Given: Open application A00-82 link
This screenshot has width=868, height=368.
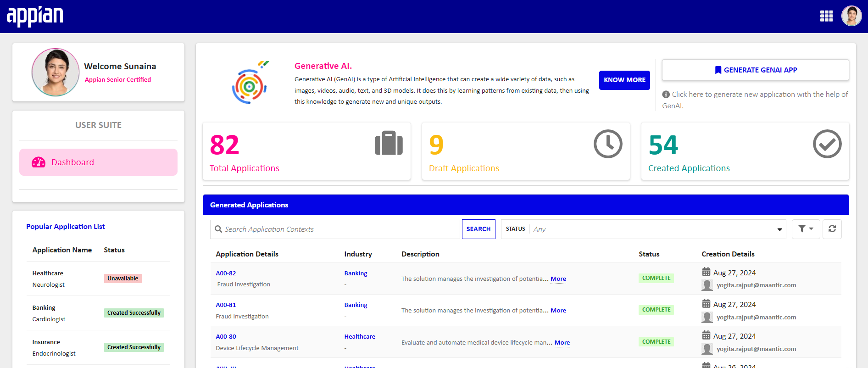Looking at the screenshot, I should [226, 273].
